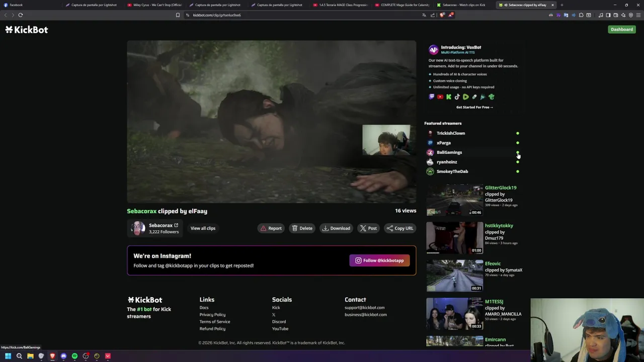Viewport: 644px width, 362px height.
Task: Click the TikTok platform icon
Action: (x=457, y=97)
